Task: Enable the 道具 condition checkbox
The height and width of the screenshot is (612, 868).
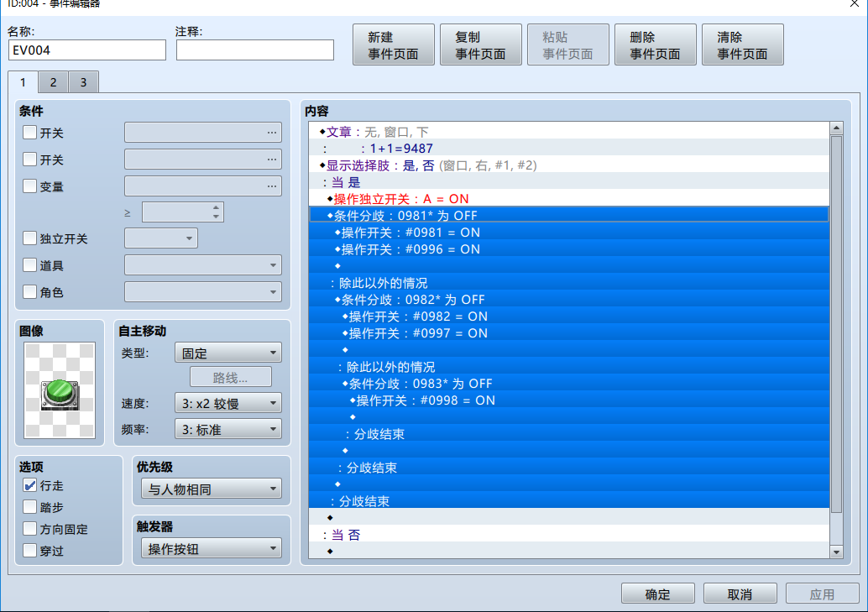Action: (30, 264)
